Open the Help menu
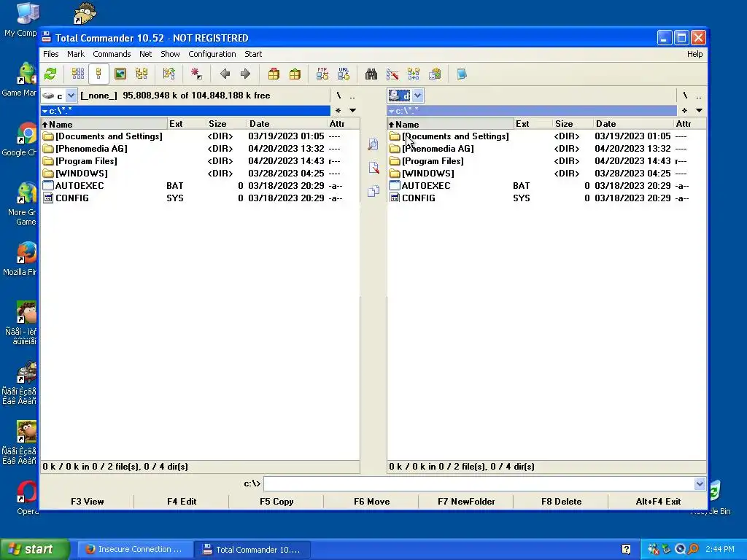Image resolution: width=747 pixels, height=560 pixels. pos(694,54)
